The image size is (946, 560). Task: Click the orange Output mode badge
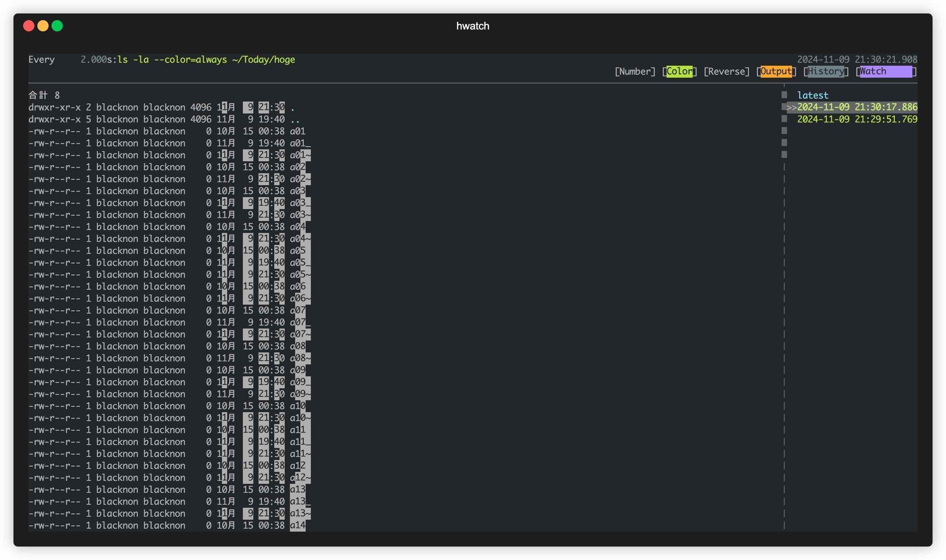click(x=776, y=71)
